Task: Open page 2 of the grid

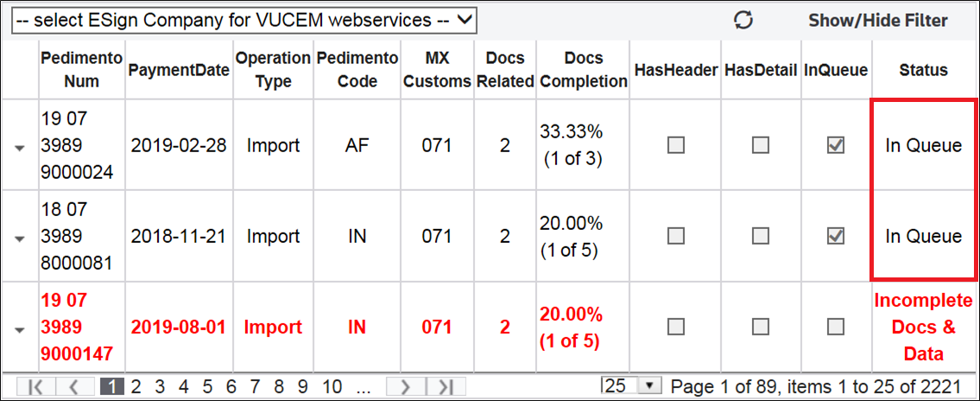Action: click(136, 386)
